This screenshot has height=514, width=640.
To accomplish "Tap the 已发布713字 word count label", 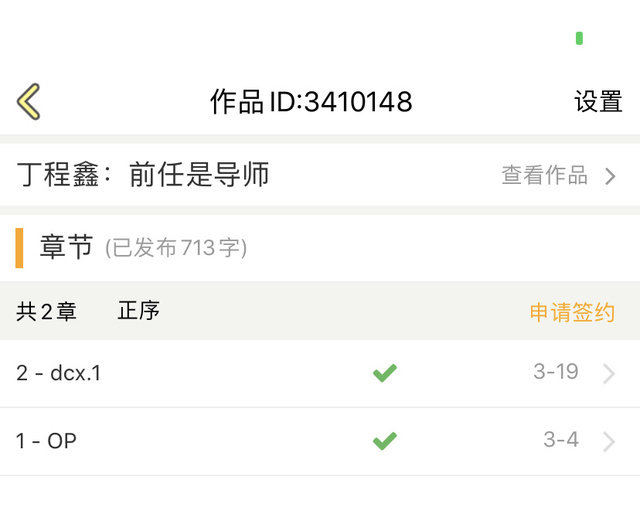I will (x=176, y=248).
